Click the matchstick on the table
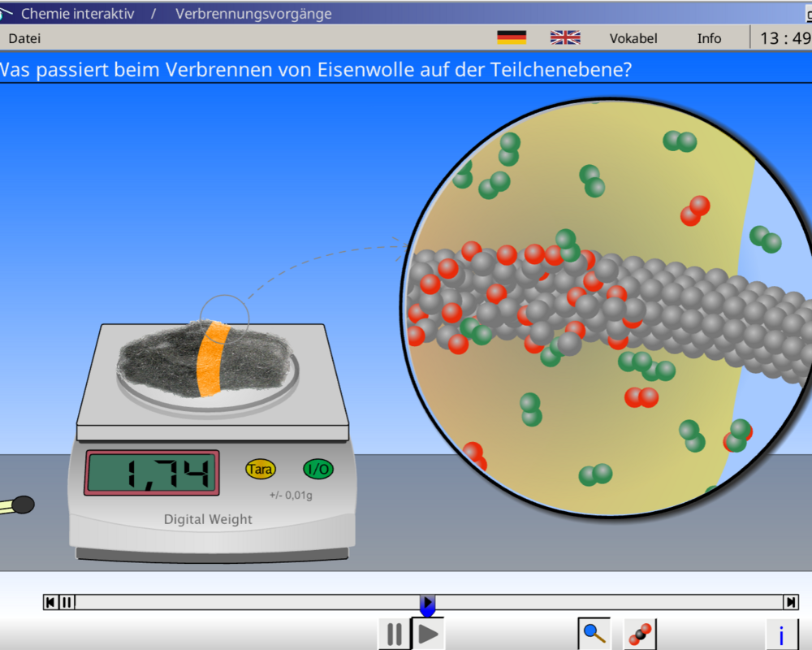Image resolution: width=812 pixels, height=650 pixels. pos(16,505)
